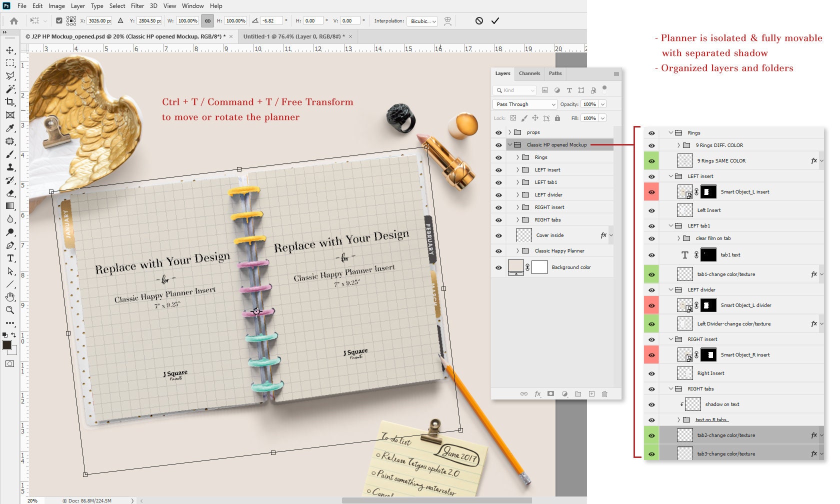Activate the Horizontal Type tool
Screen dimensions: 840x504
10,258
